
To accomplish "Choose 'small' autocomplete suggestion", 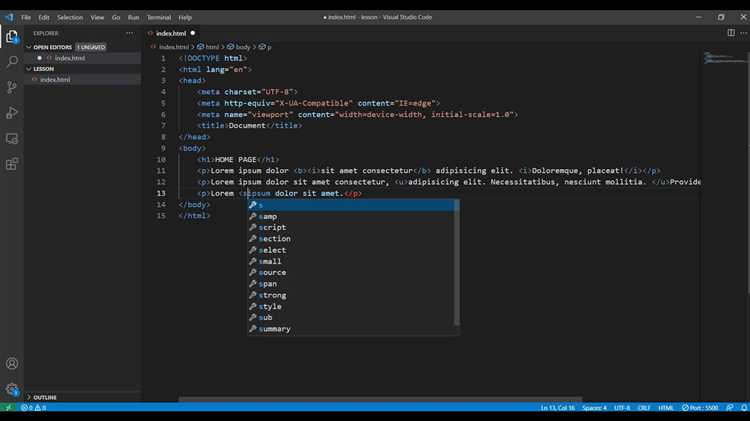I will [x=353, y=261].
